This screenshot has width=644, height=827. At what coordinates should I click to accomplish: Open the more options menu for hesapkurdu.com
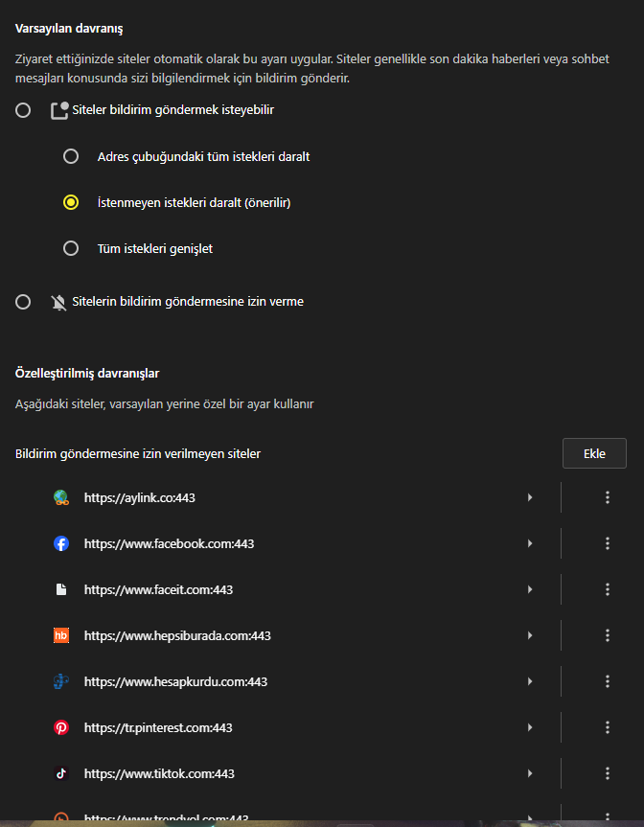tap(607, 681)
